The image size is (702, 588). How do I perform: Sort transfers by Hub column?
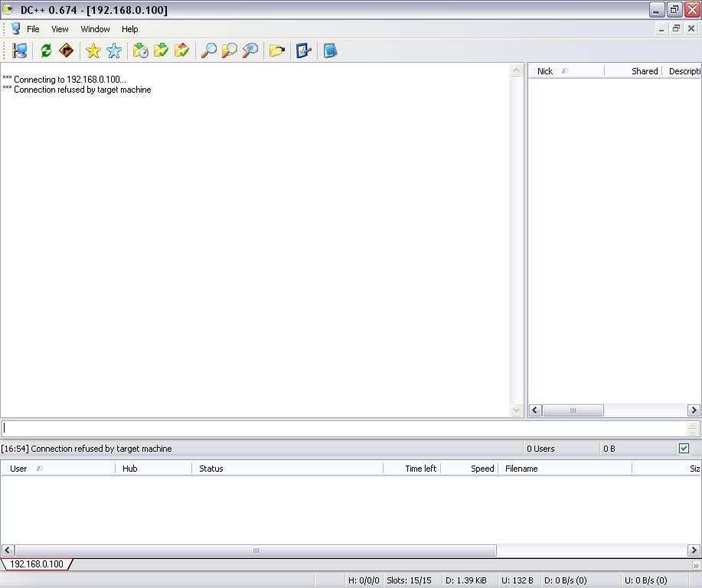coord(154,469)
